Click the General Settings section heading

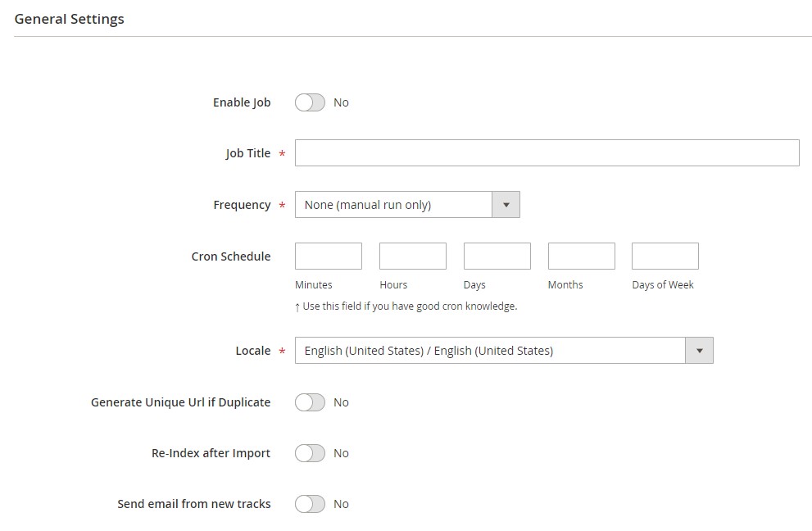tap(70, 19)
